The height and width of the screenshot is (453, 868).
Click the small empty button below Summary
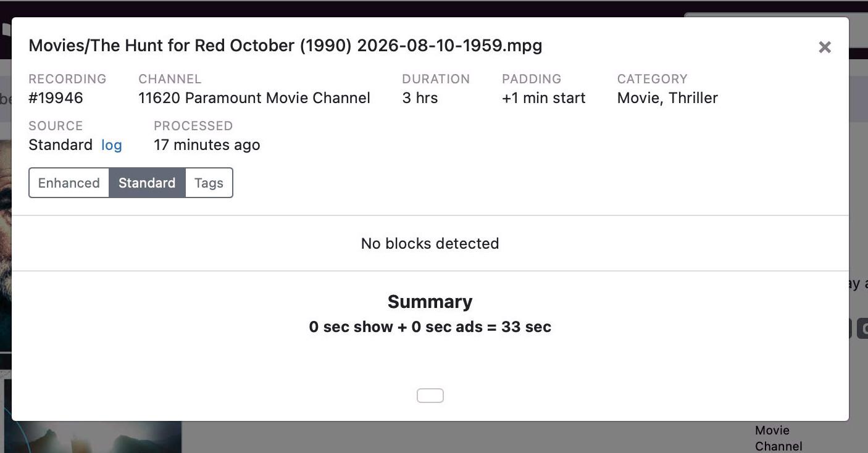coord(430,396)
